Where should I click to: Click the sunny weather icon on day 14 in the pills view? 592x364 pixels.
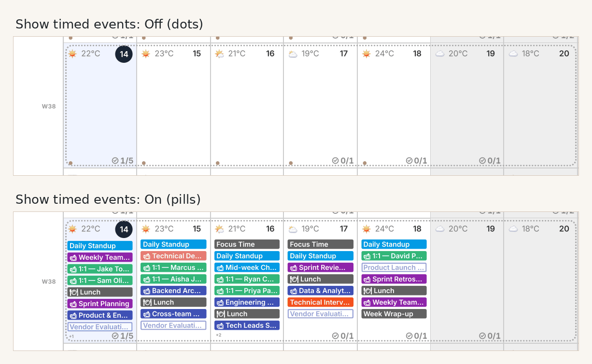(72, 229)
